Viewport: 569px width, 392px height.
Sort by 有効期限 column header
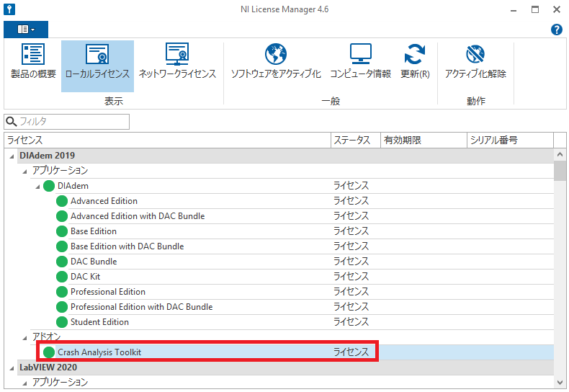pos(424,140)
